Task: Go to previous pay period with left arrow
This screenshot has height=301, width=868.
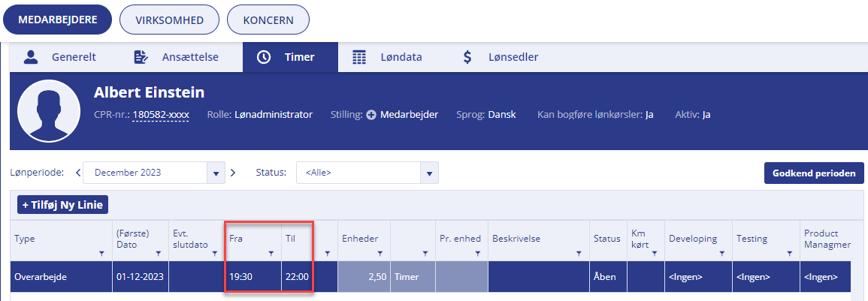Action: tap(78, 173)
